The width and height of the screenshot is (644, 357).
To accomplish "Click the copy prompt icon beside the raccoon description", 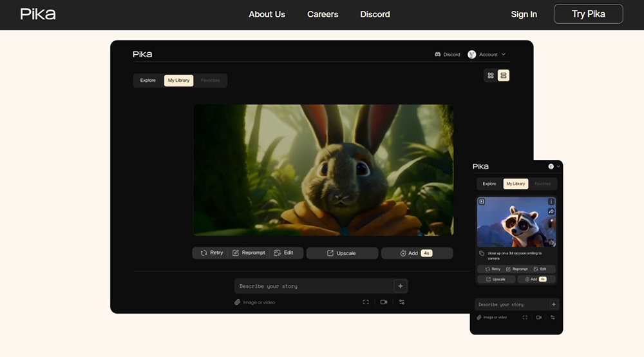I will pyautogui.click(x=482, y=254).
